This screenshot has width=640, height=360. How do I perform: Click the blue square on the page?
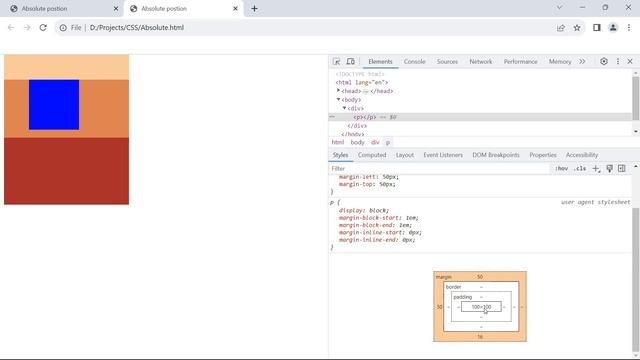point(54,105)
